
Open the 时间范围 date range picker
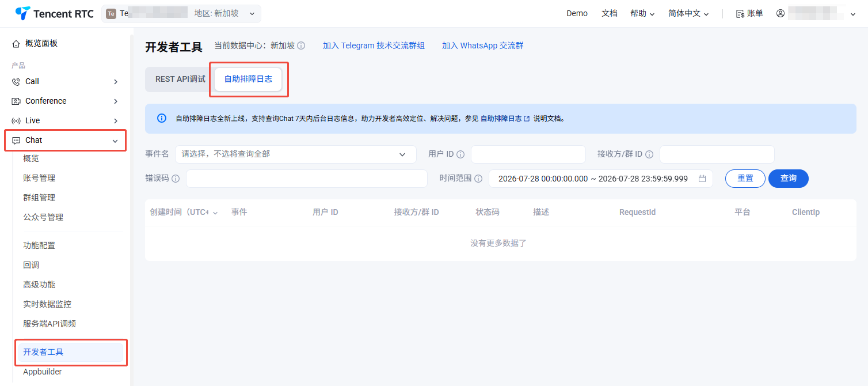point(600,179)
